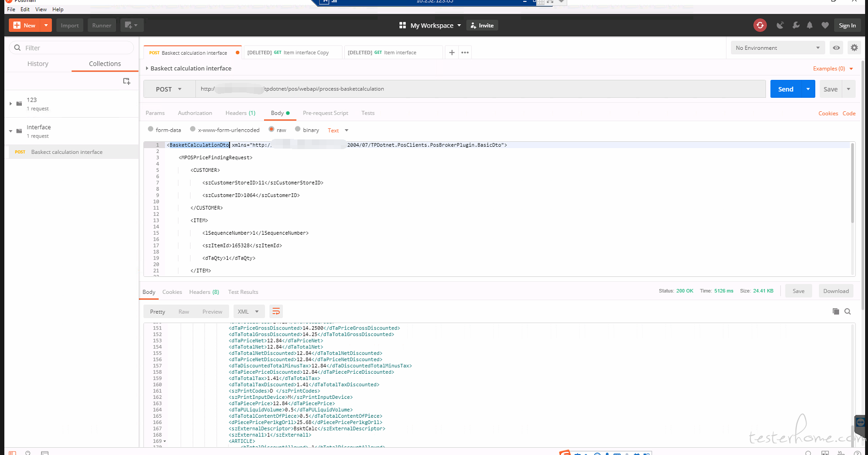Copy the response with clipboard icon
Image resolution: width=868 pixels, height=455 pixels.
tap(836, 311)
